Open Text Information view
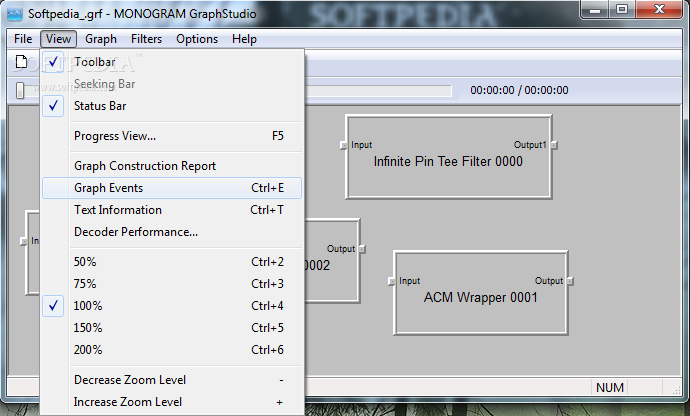 pyautogui.click(x=172, y=210)
